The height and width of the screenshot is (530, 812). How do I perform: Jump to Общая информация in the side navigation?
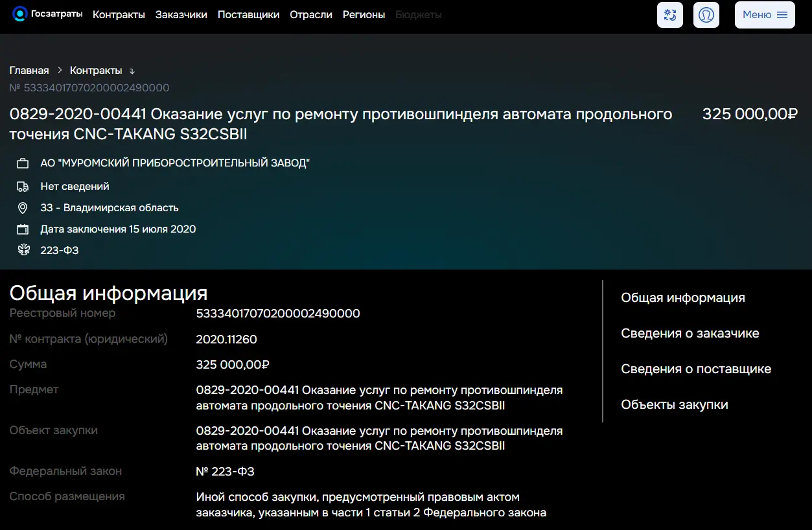(x=683, y=298)
